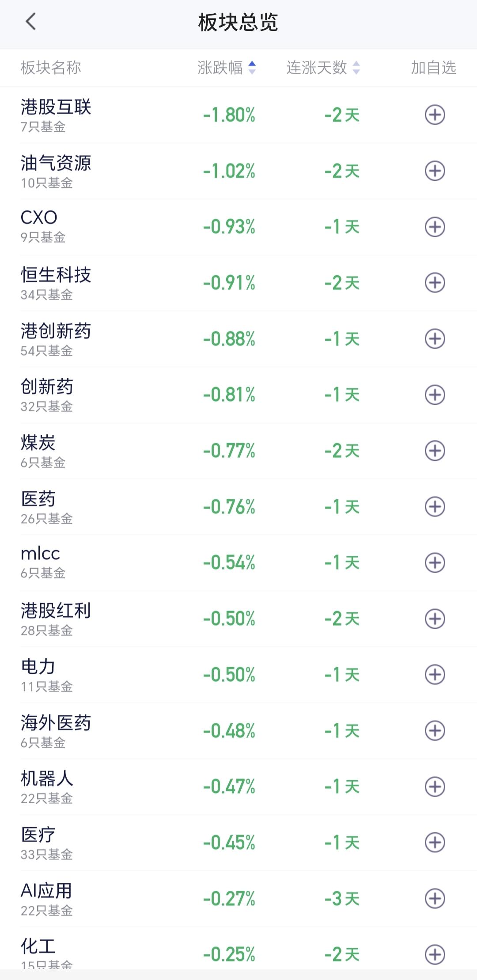Add 港股互联 to watchlist

point(435,115)
